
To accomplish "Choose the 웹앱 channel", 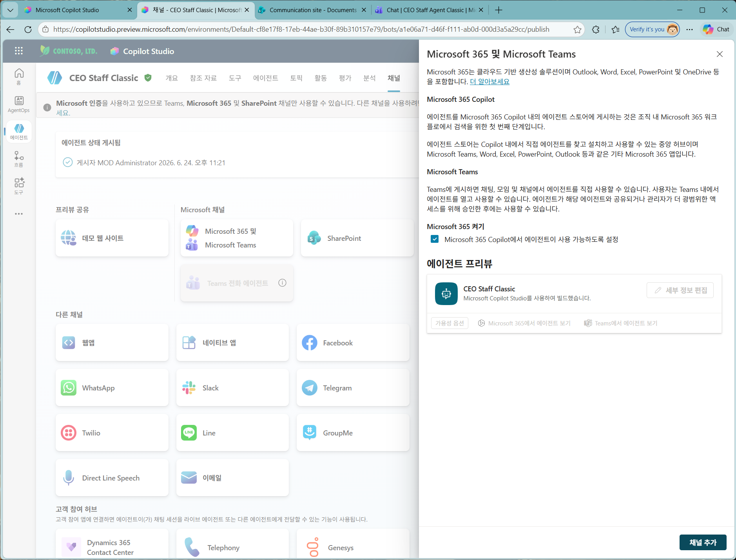I will 112,343.
